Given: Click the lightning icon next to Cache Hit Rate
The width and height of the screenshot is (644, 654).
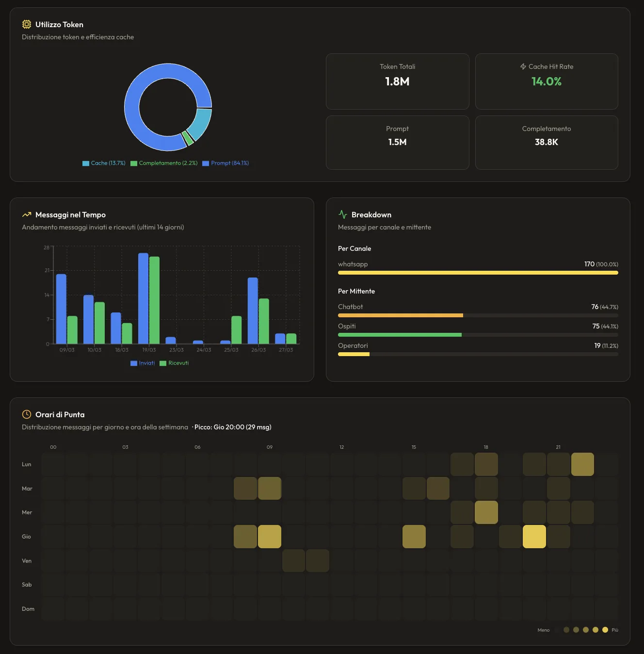Looking at the screenshot, I should point(523,66).
